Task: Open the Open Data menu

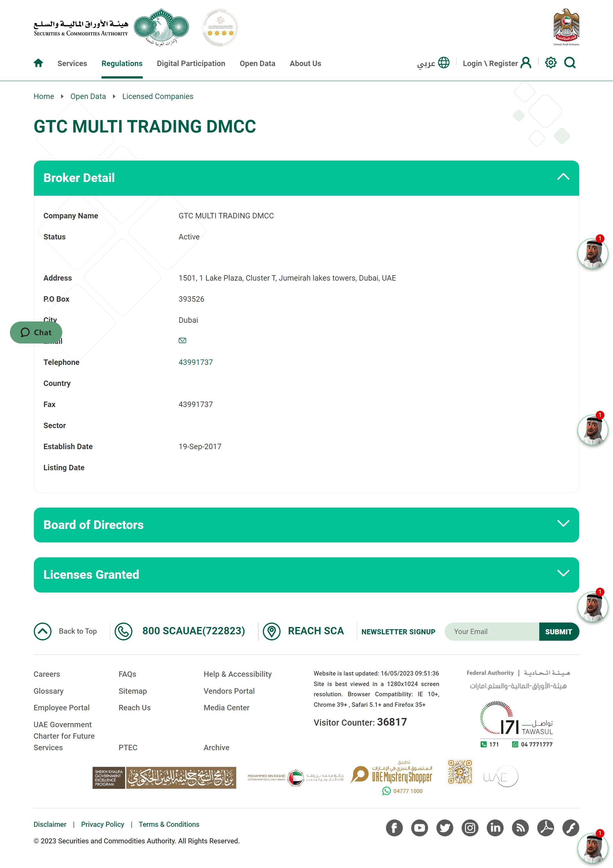Action: pyautogui.click(x=258, y=64)
